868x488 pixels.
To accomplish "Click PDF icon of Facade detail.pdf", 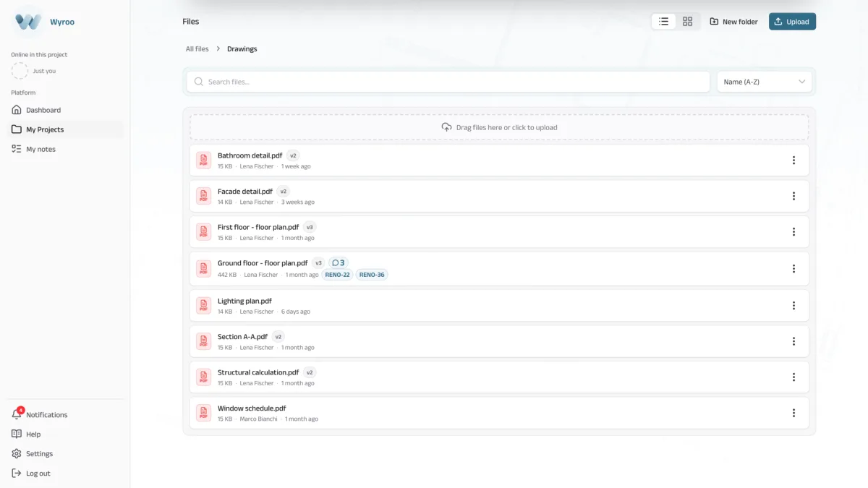I will (x=204, y=196).
